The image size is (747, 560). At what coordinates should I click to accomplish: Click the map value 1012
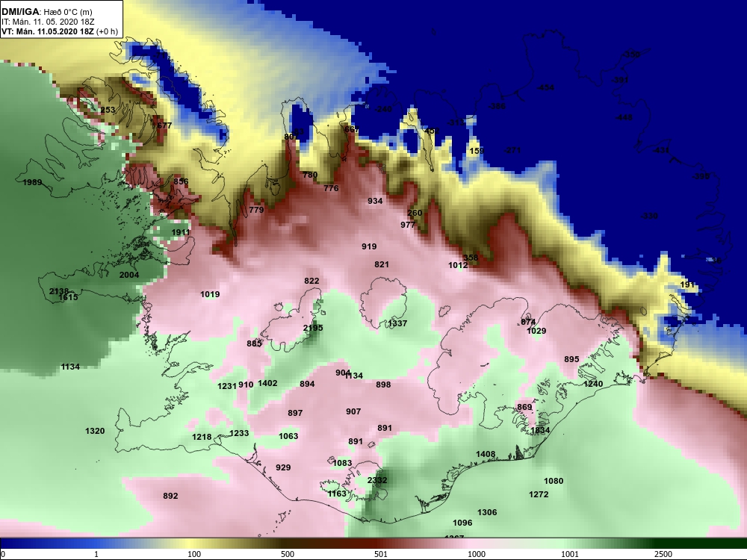458,265
